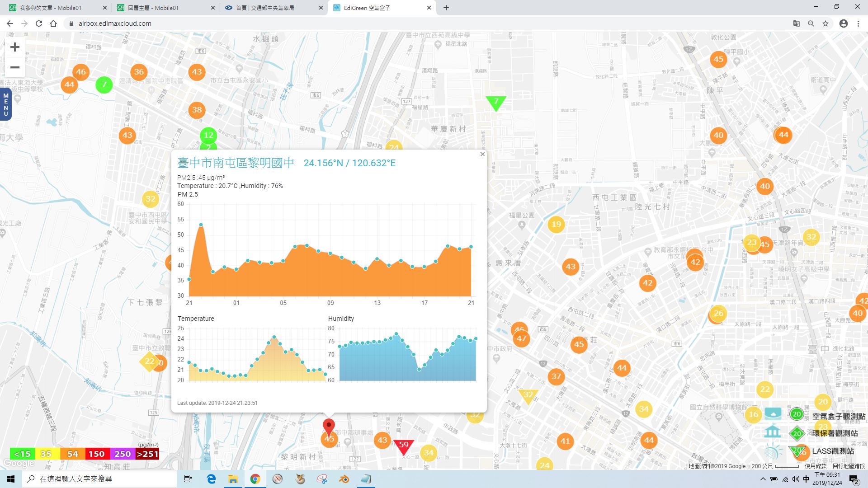Open File Explorer from taskbar
Image resolution: width=868 pixels, height=488 pixels.
click(x=233, y=479)
